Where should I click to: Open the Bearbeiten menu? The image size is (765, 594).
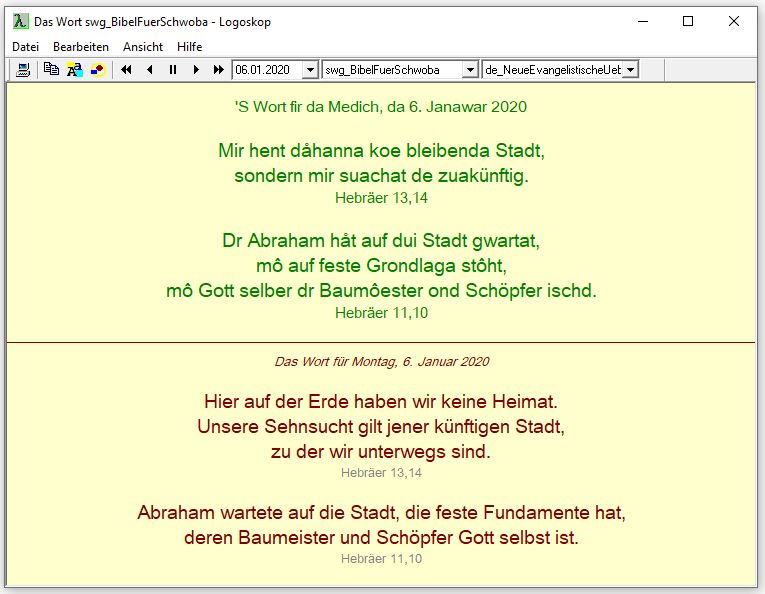[81, 47]
